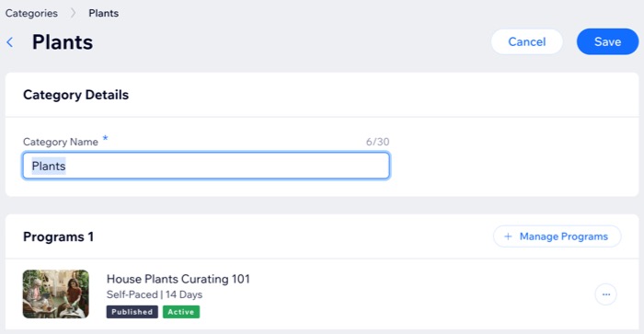Screen dimensions: 644x334
Task: Go to Categories in the breadcrumb
Action: (31, 13)
